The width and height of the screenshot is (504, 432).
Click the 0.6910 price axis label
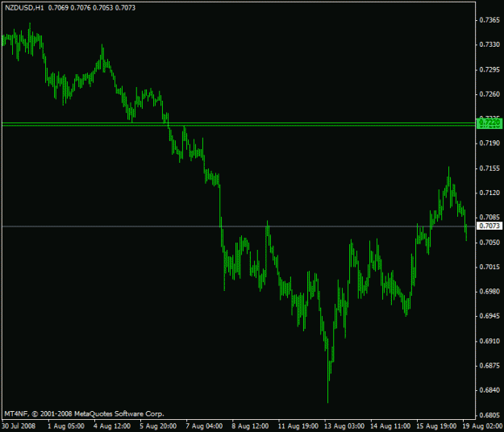489,341
